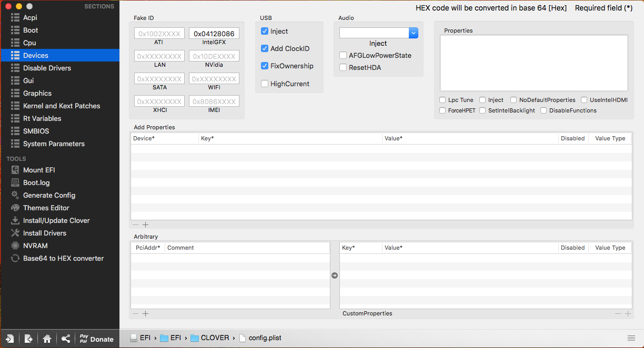The width and height of the screenshot is (644, 348).
Task: Click the home icon in bottom toolbar
Action: point(47,339)
